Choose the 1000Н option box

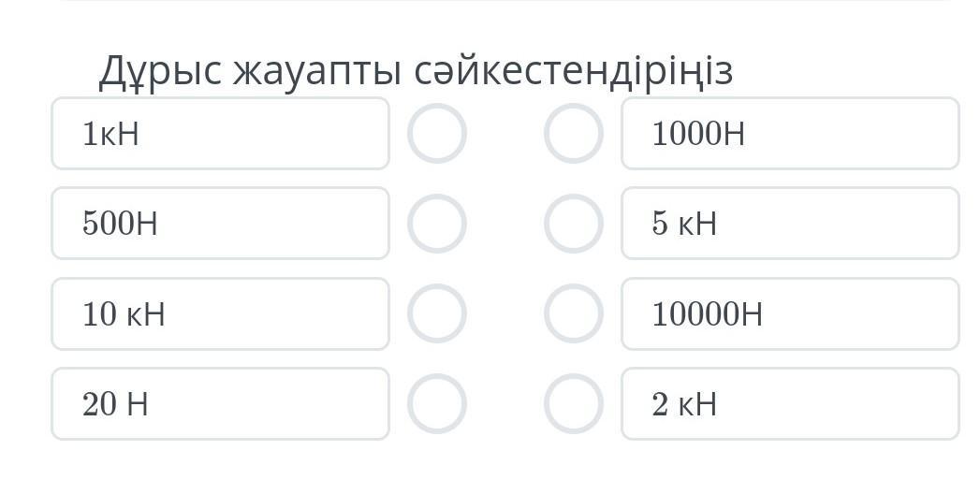pyautogui.click(x=790, y=133)
